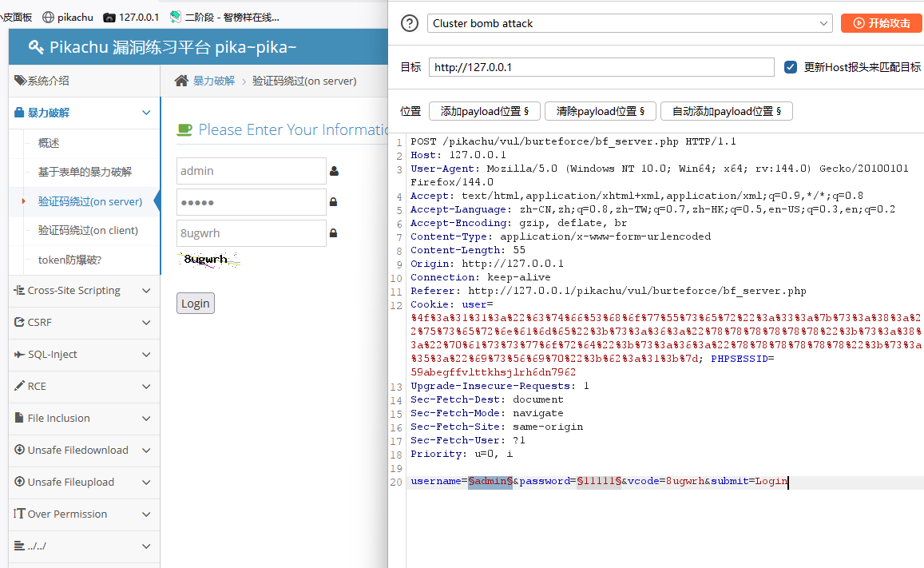Image resolution: width=924 pixels, height=568 pixels.
Task: Click the username field containing admin
Action: click(x=251, y=171)
